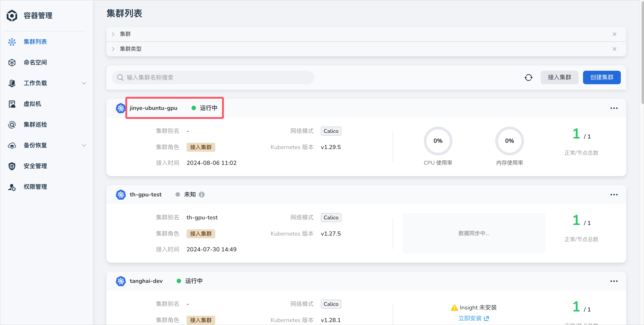Expand the 工作负载 chevron
644x325 pixels.
point(84,83)
